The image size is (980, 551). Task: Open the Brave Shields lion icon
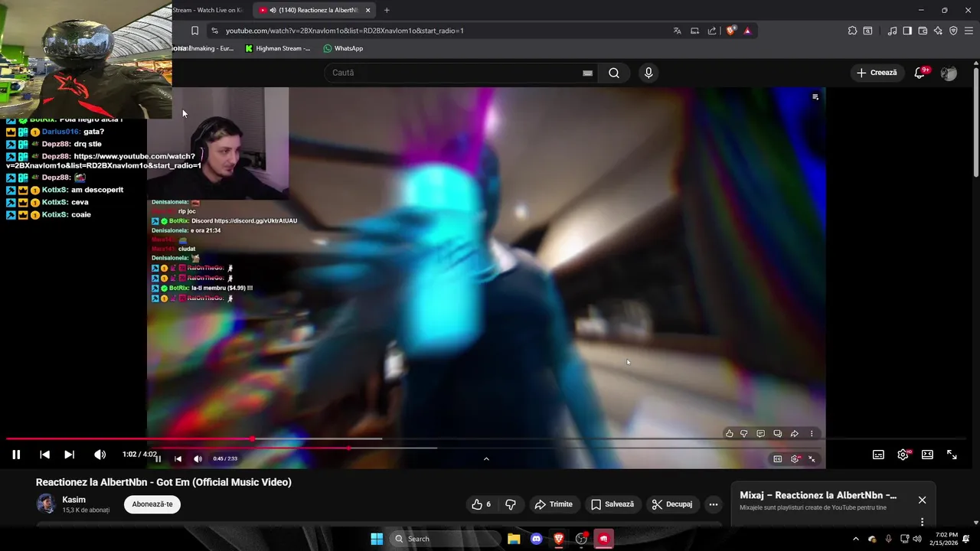tap(731, 31)
